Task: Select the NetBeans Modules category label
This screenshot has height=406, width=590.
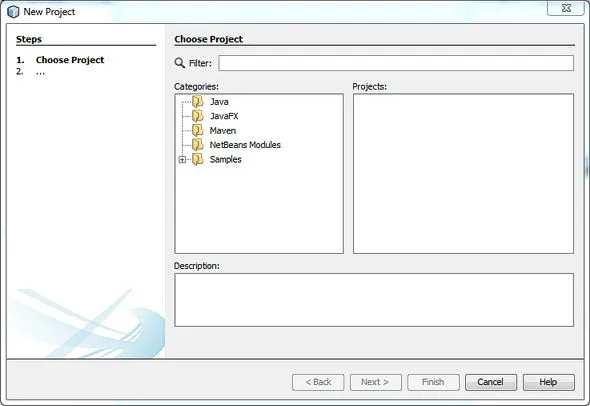Action: 245,145
